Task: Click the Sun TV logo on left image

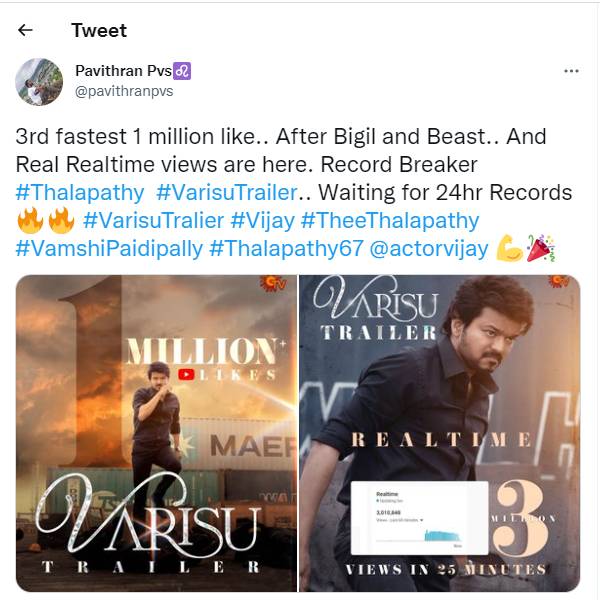Action: point(273,284)
